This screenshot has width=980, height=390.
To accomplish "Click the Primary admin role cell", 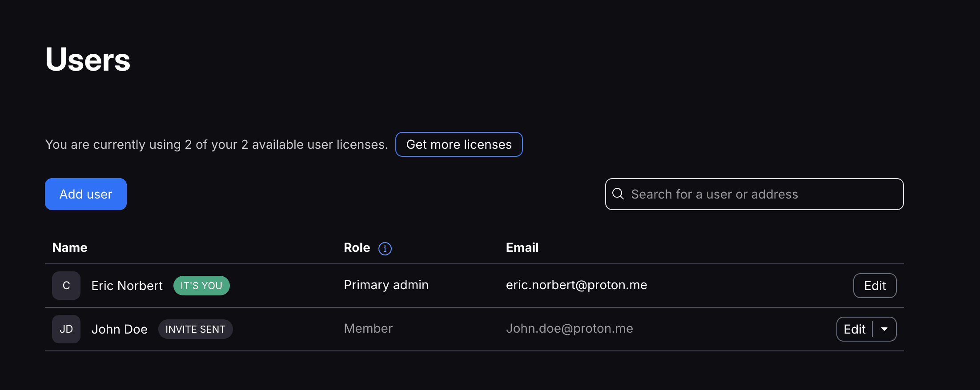I will pyautogui.click(x=386, y=285).
